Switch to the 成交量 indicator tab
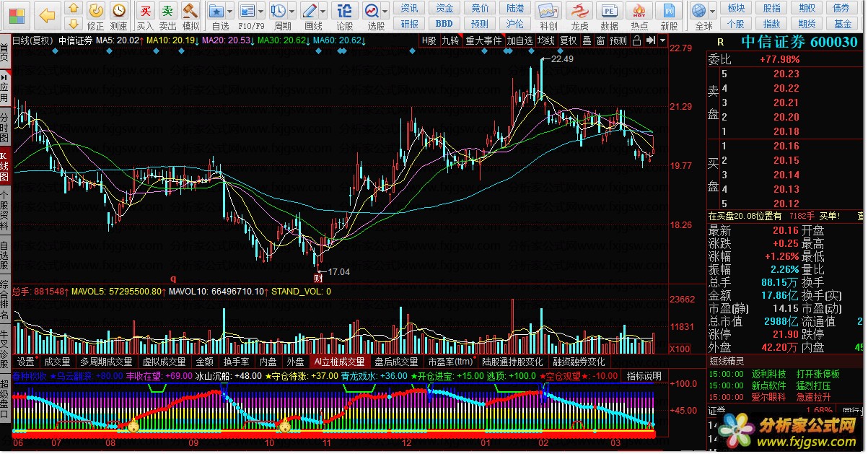This screenshot has height=454, width=868. click(57, 362)
